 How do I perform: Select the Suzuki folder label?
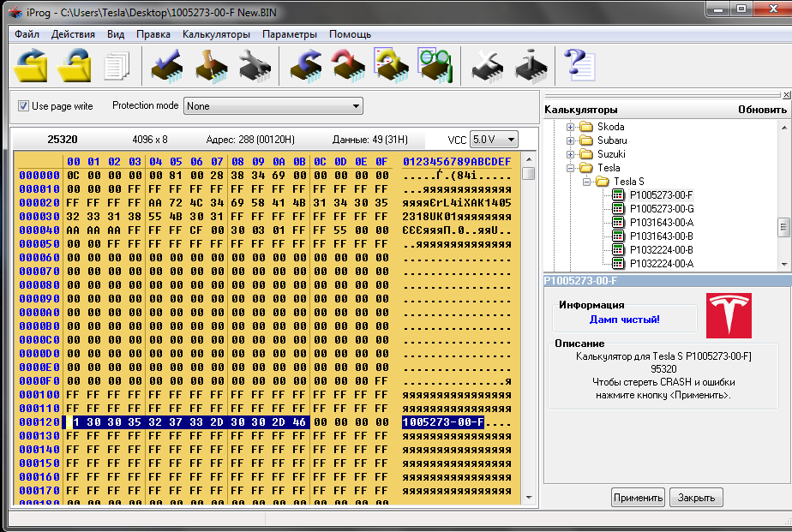(x=611, y=153)
